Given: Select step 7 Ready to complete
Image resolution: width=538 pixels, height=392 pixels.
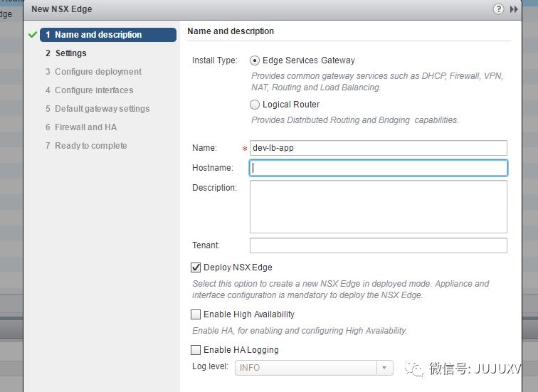Looking at the screenshot, I should 86,146.
